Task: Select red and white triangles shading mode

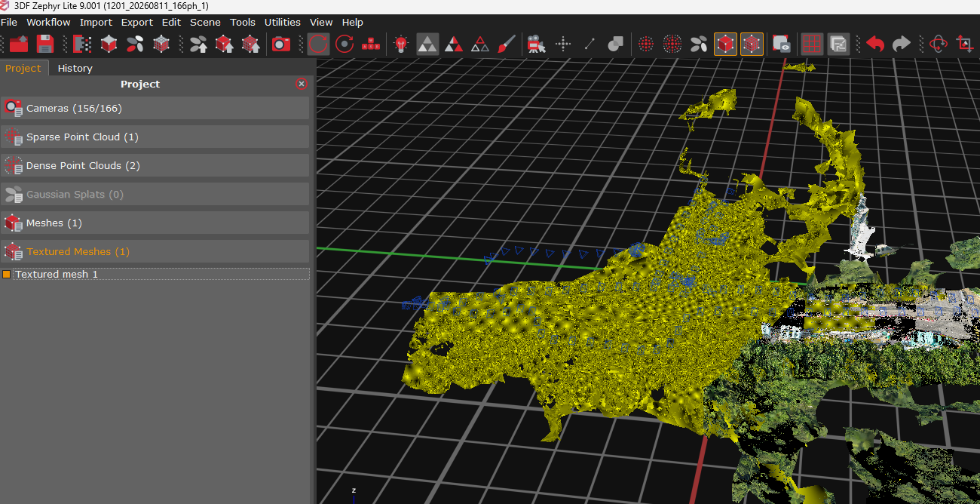Action: 454,44
